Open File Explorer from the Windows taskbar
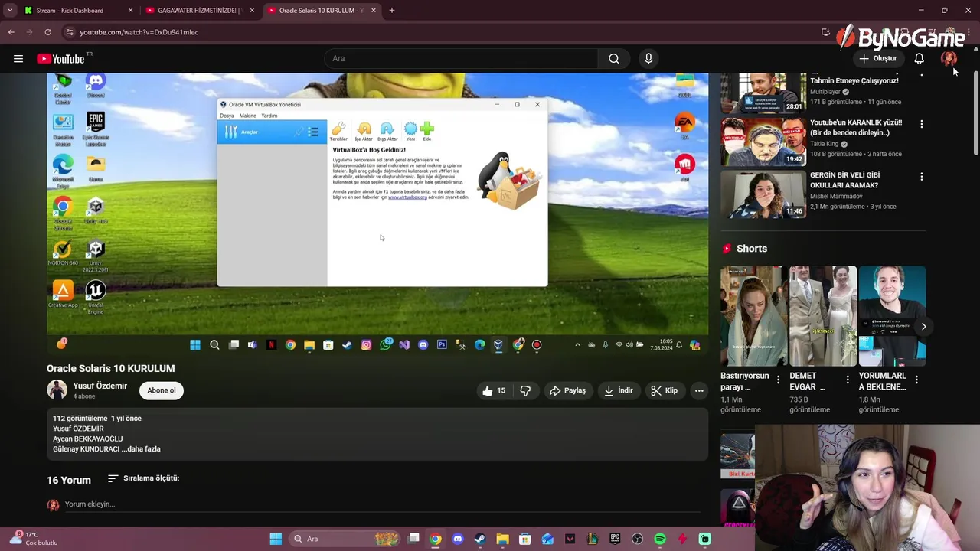 [502, 539]
